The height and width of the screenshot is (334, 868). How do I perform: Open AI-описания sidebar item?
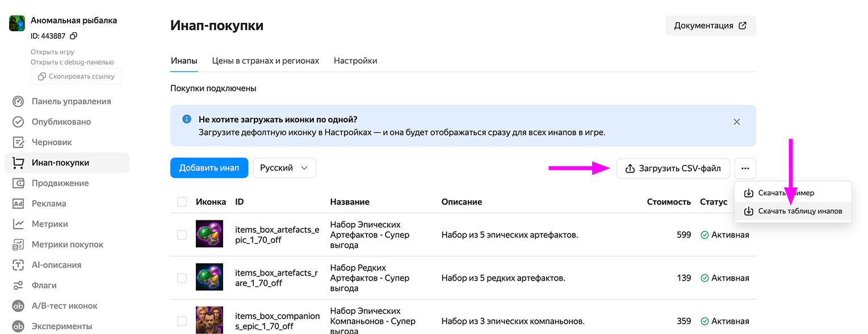56,265
